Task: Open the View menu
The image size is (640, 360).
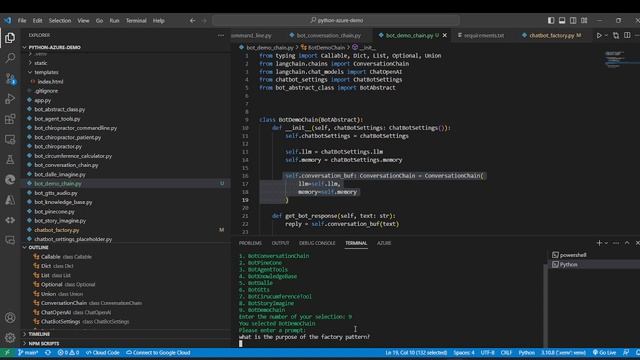Action: [x=83, y=20]
